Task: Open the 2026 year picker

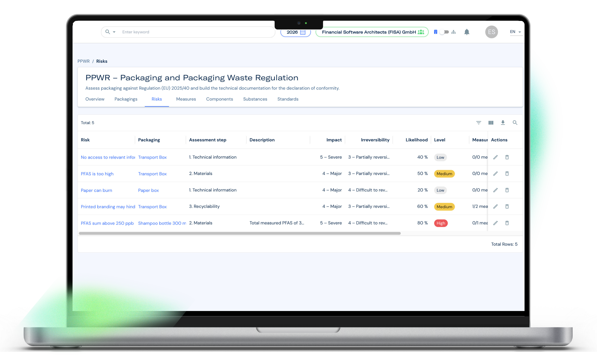Action: tap(296, 32)
